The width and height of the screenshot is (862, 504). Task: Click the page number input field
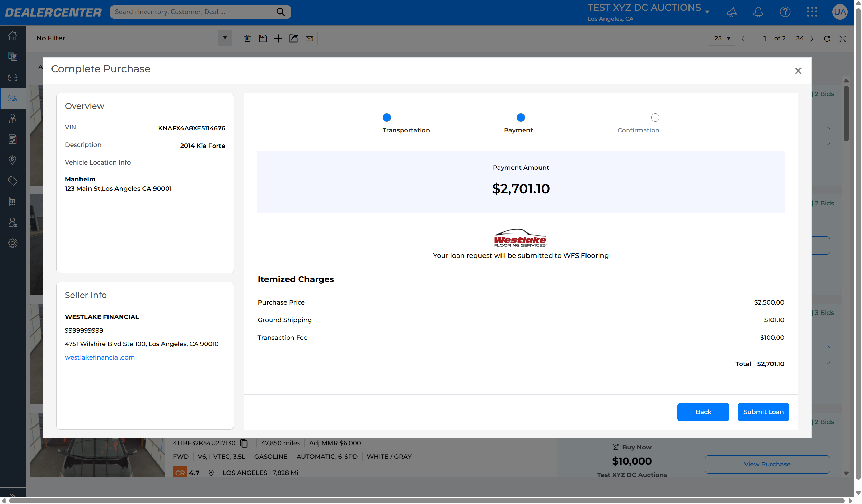[760, 38]
